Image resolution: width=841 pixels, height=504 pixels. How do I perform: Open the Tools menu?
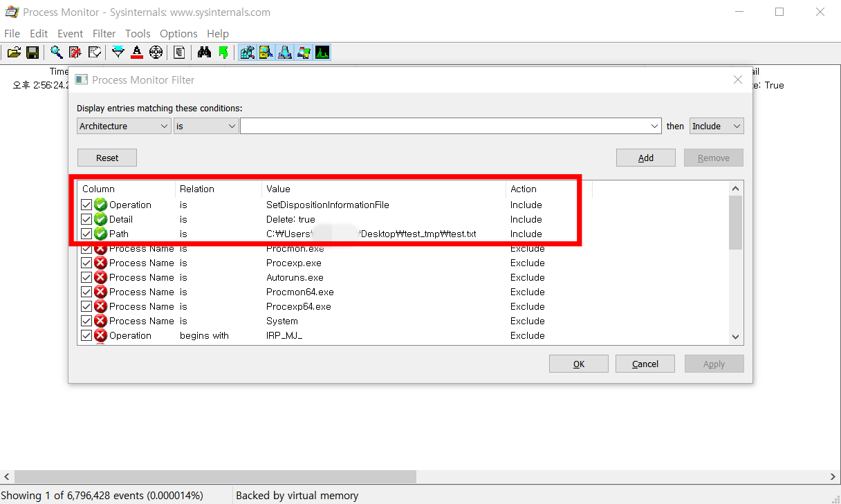(x=138, y=33)
